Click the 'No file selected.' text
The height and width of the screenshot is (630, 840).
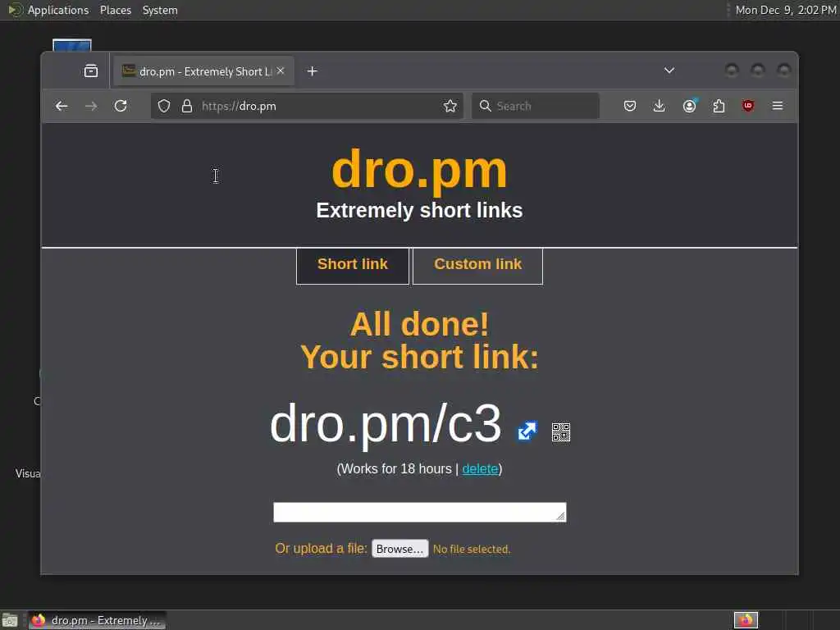[x=472, y=549]
